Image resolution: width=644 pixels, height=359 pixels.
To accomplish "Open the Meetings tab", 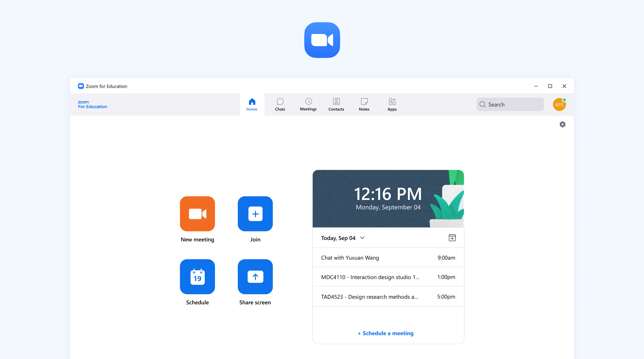I will click(x=308, y=104).
